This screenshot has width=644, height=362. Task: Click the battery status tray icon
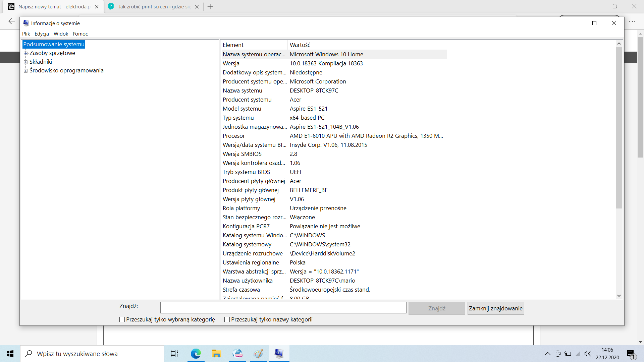pos(568,354)
